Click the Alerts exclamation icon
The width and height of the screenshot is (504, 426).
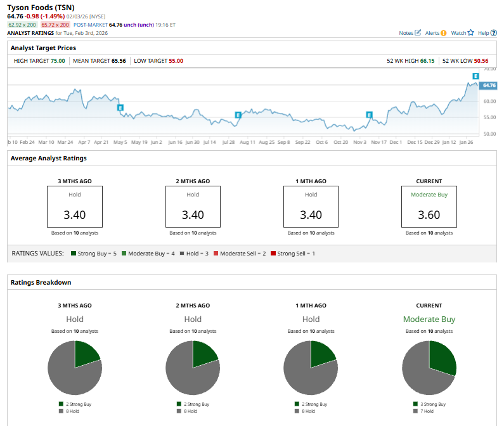(444, 33)
